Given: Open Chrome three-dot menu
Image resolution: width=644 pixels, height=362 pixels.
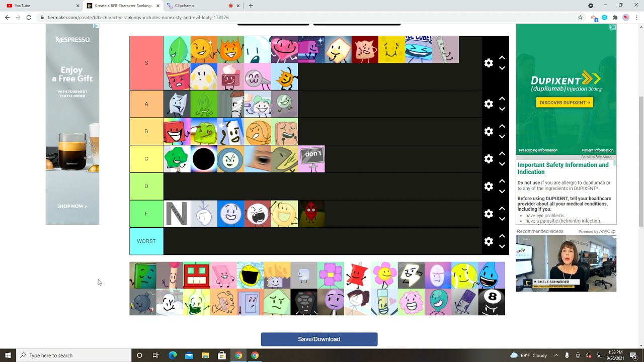Looking at the screenshot, I should tap(636, 17).
